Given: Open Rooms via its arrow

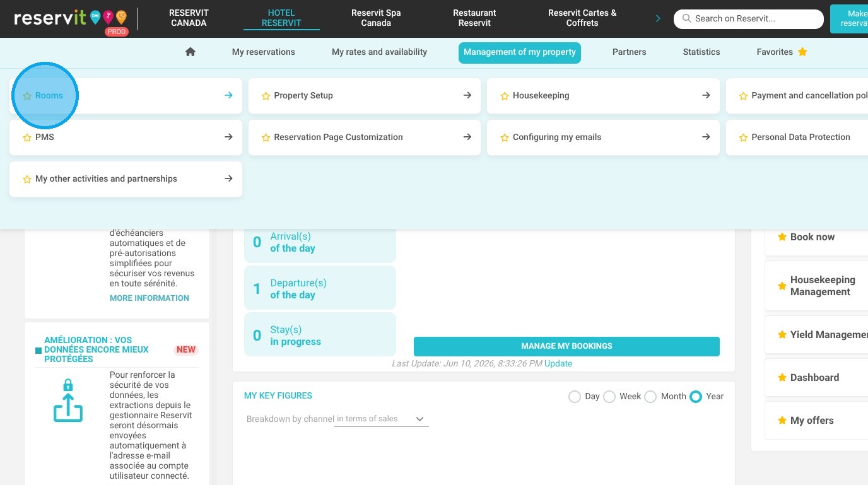Looking at the screenshot, I should 228,95.
